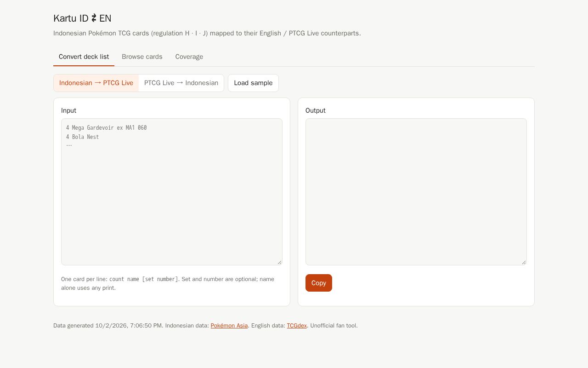Open the Convert deck list tab
This screenshot has width=588, height=368.
click(84, 57)
